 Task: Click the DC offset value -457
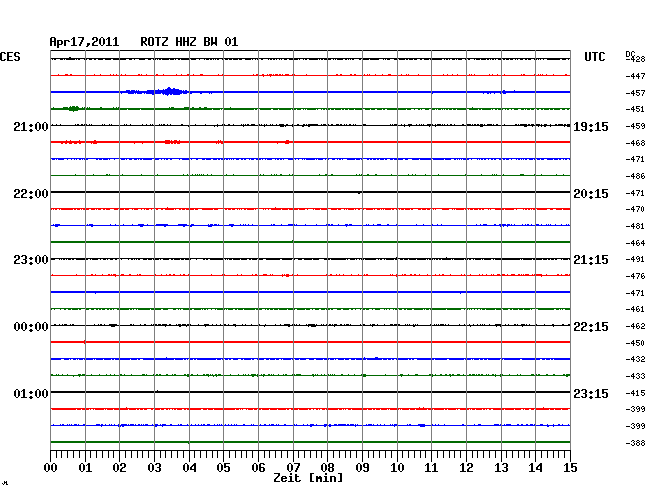point(635,93)
